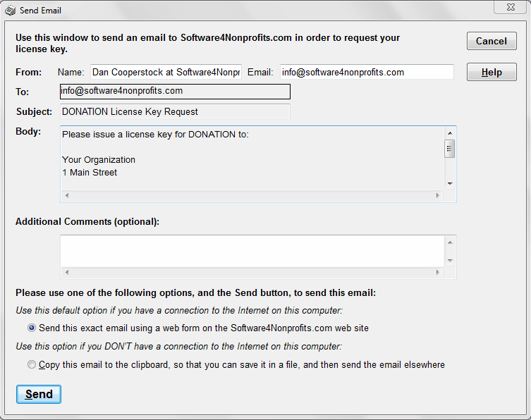Click the Cancel button
Screen dimensions: 531x420
tap(492, 41)
